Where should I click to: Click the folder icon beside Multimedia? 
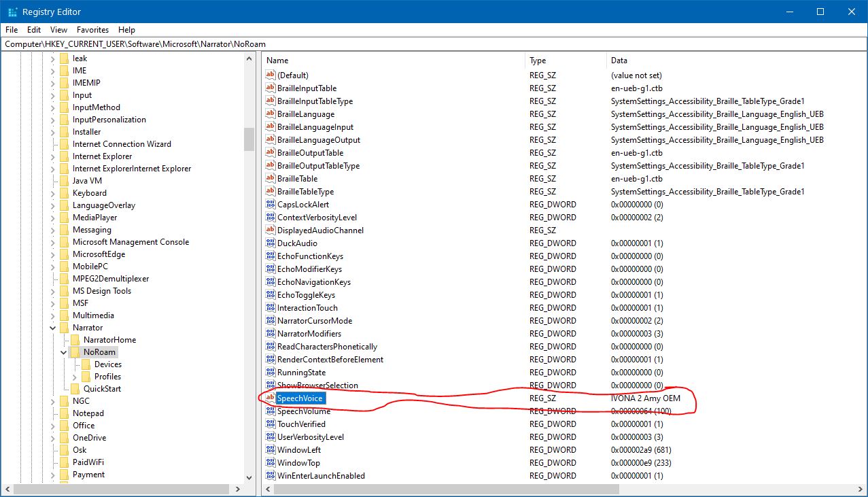(x=64, y=315)
